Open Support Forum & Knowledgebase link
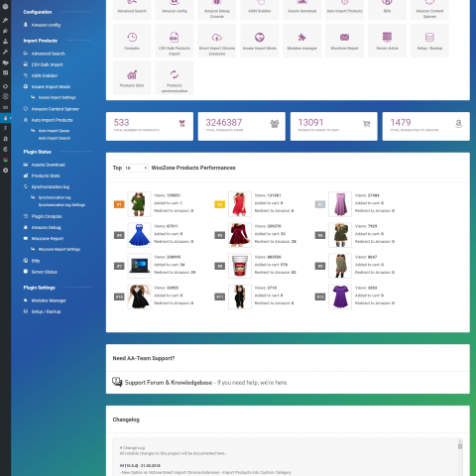The width and height of the screenshot is (476, 476). [169, 383]
